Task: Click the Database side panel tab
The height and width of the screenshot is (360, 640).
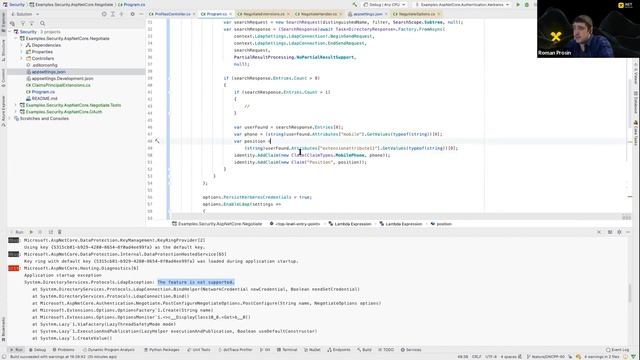Action: [x=636, y=102]
